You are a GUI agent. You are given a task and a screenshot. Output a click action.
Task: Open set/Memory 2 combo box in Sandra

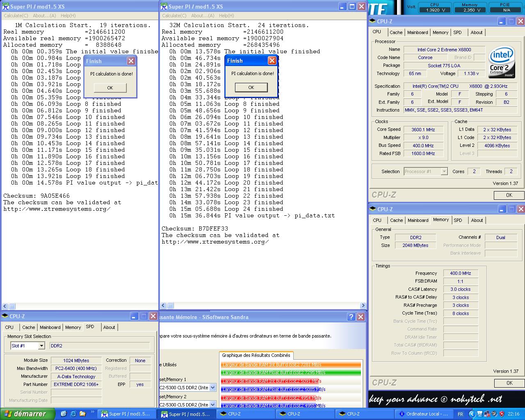tap(212, 405)
